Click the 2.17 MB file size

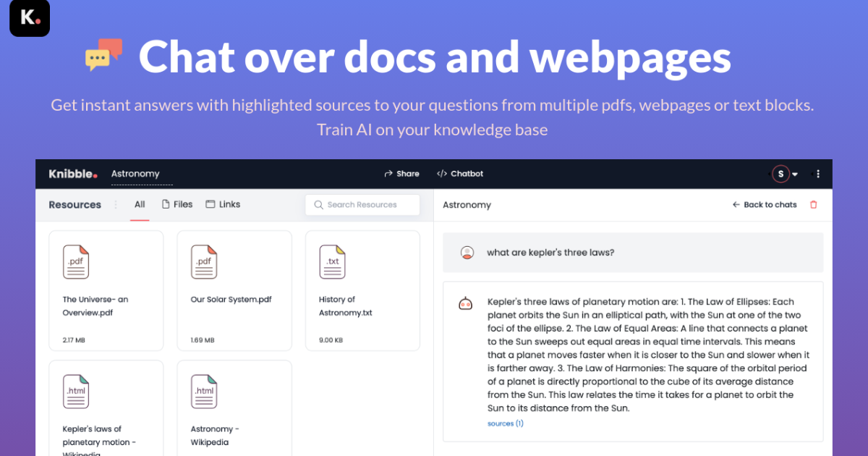coord(75,340)
